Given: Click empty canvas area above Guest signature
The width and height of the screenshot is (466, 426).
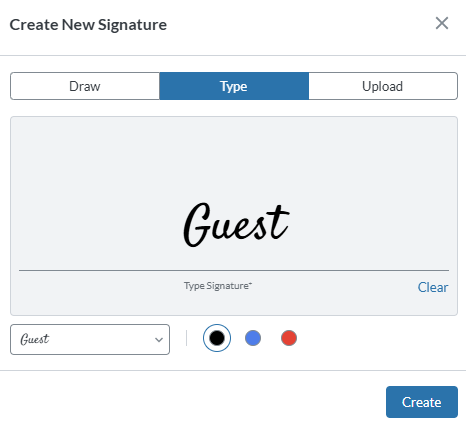Looking at the screenshot, I should pos(234,157).
